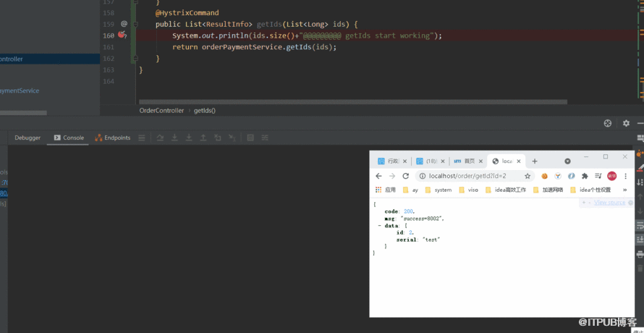
Task: Toggle the breakpoint on line 160
Action: [x=122, y=35]
